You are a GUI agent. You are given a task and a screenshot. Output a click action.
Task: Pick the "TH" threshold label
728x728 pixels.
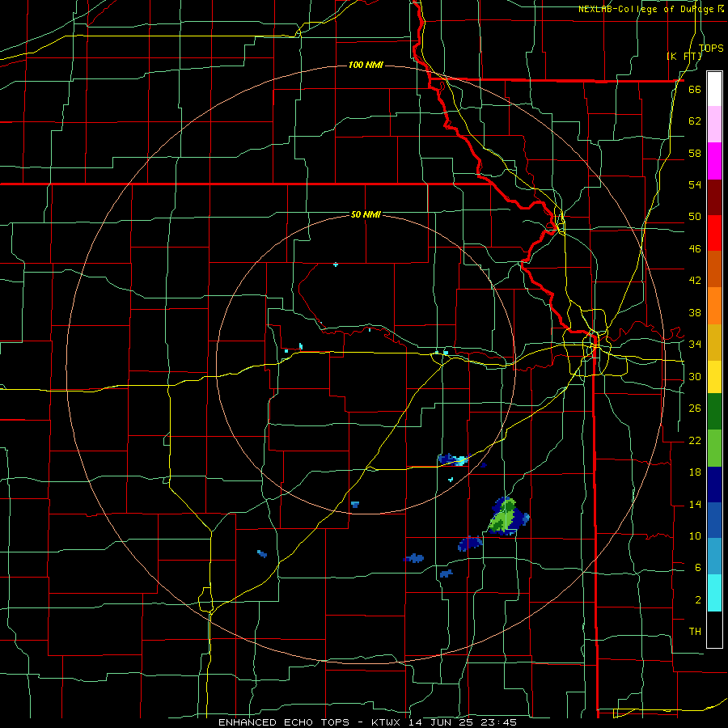tap(695, 632)
